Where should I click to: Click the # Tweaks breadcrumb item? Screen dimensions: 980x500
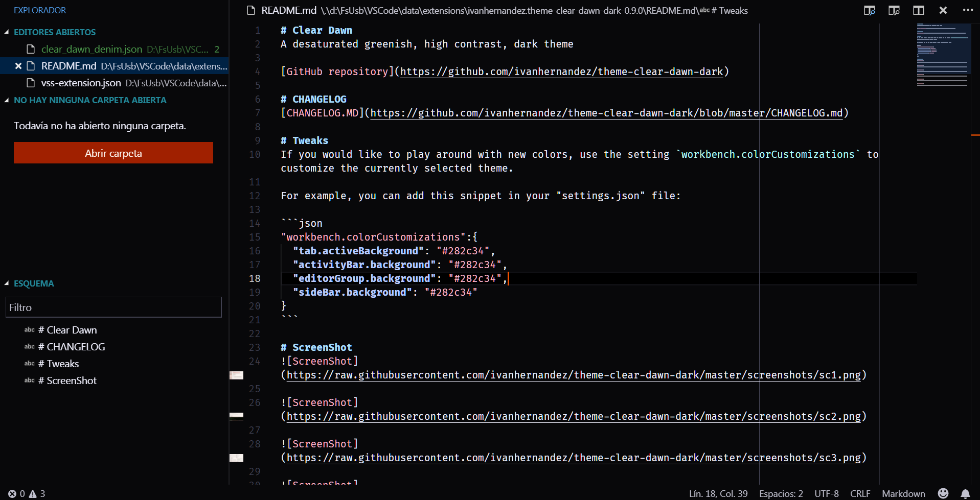[730, 10]
